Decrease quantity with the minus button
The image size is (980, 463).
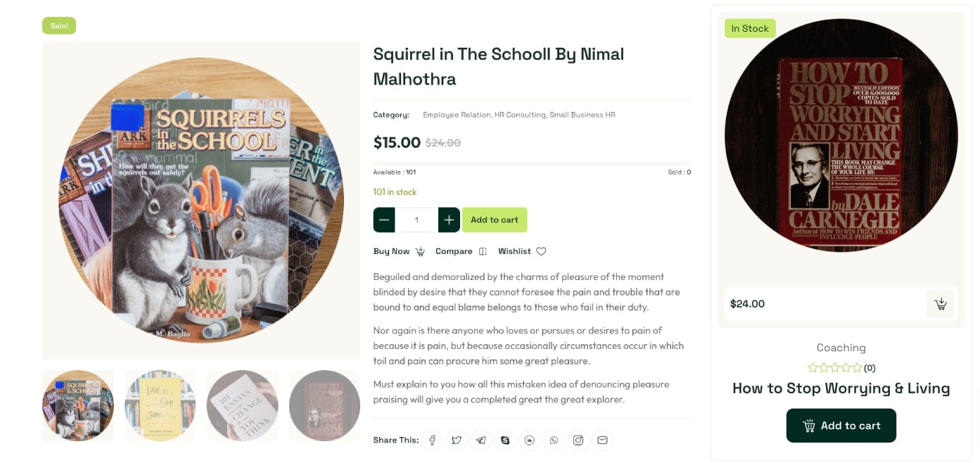[x=384, y=220]
